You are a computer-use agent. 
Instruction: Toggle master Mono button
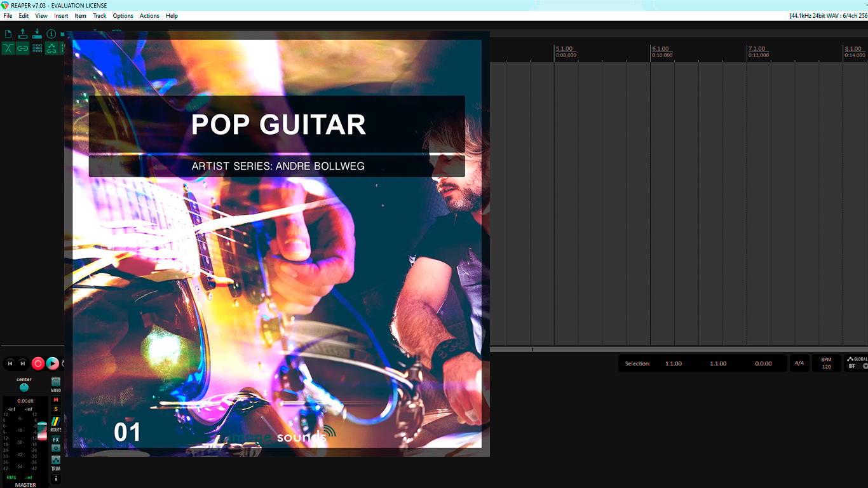tap(56, 383)
